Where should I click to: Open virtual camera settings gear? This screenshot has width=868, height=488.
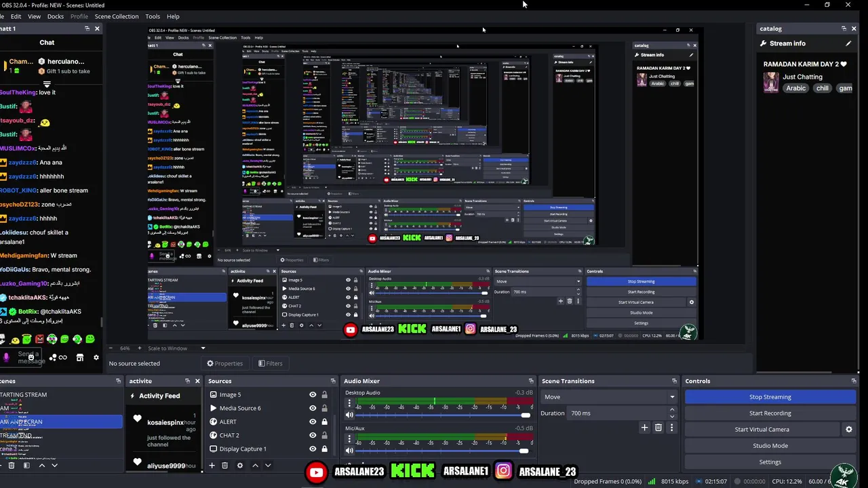848,429
